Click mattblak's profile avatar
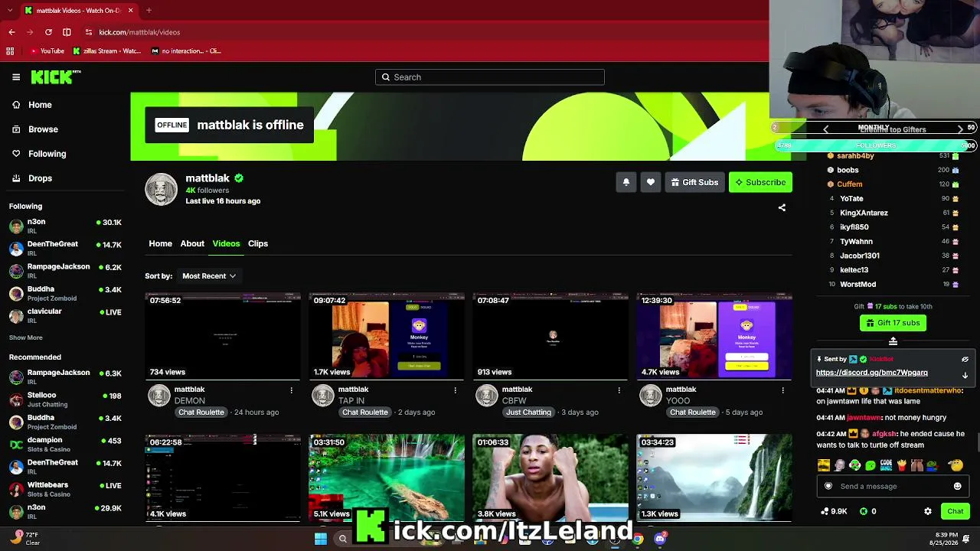Screen dimensions: 980x551 click(162, 189)
